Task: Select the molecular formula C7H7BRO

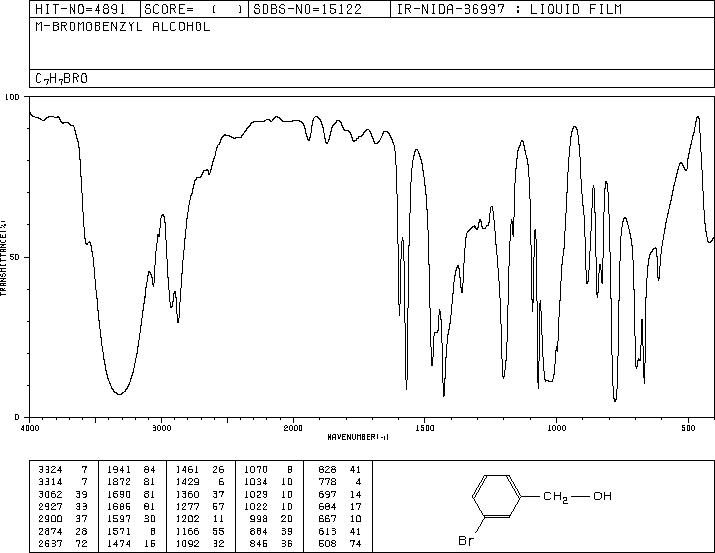Action: [61, 79]
